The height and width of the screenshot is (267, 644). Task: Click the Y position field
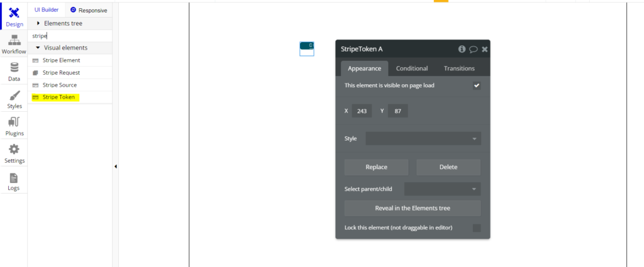point(397,111)
